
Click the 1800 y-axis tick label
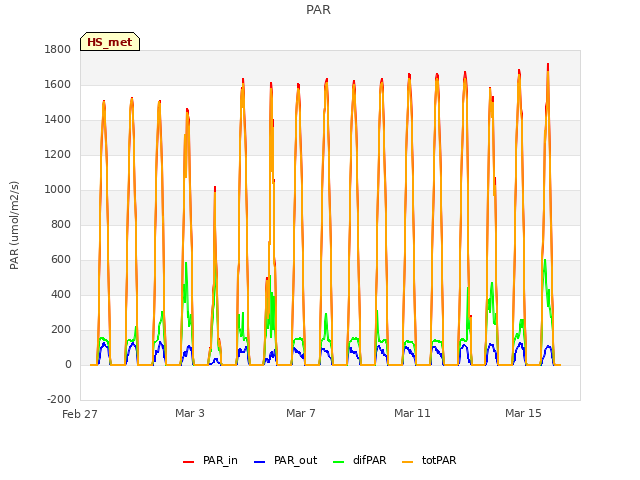[x=58, y=49]
